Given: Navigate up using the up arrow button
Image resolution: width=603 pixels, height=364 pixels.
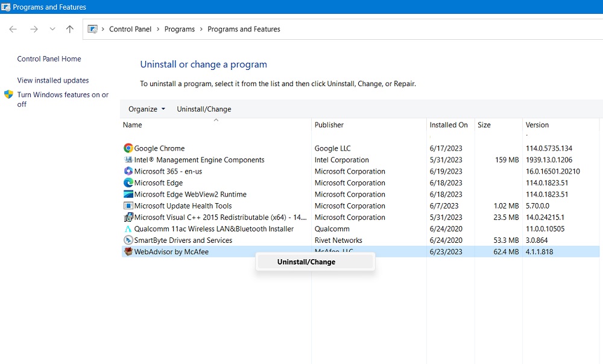Looking at the screenshot, I should coord(69,28).
